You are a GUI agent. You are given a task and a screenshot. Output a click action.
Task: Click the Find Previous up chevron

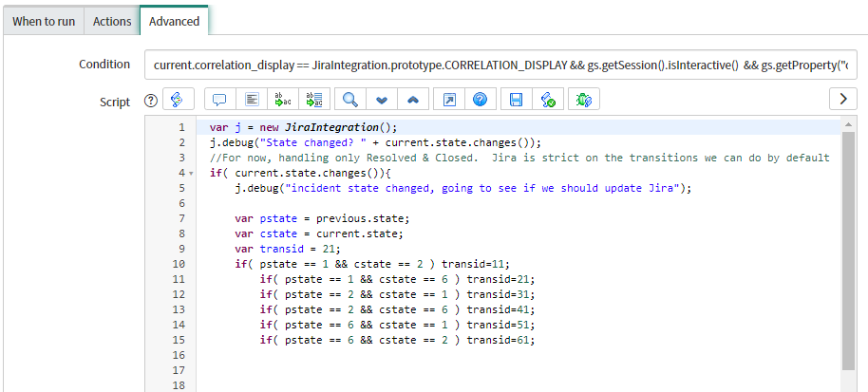pos(413,100)
